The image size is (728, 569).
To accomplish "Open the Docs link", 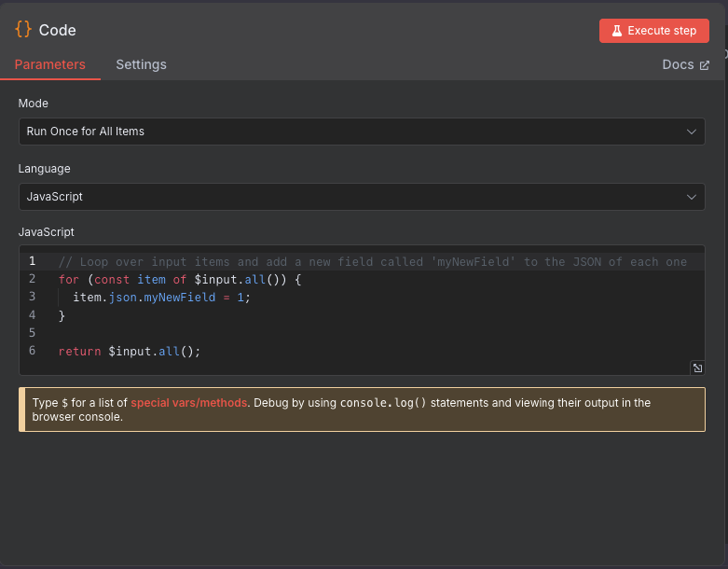I will (x=678, y=64).
